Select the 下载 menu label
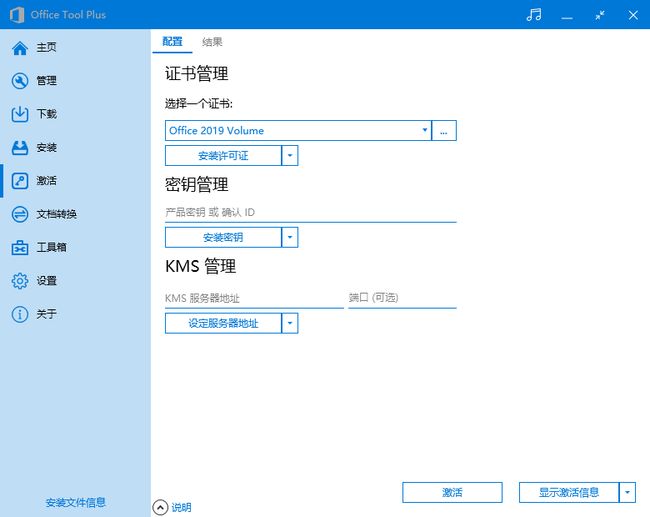The height and width of the screenshot is (517, 650). (x=46, y=114)
